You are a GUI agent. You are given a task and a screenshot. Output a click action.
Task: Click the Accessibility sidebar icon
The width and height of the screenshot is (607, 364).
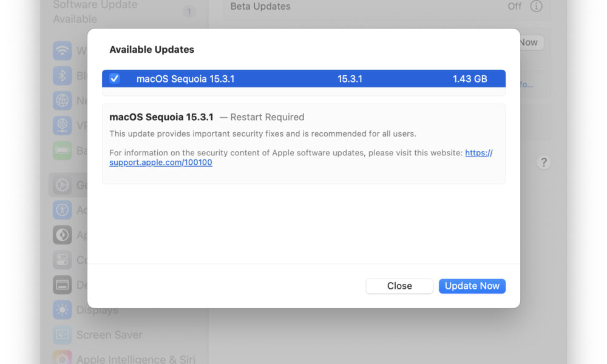click(x=63, y=210)
